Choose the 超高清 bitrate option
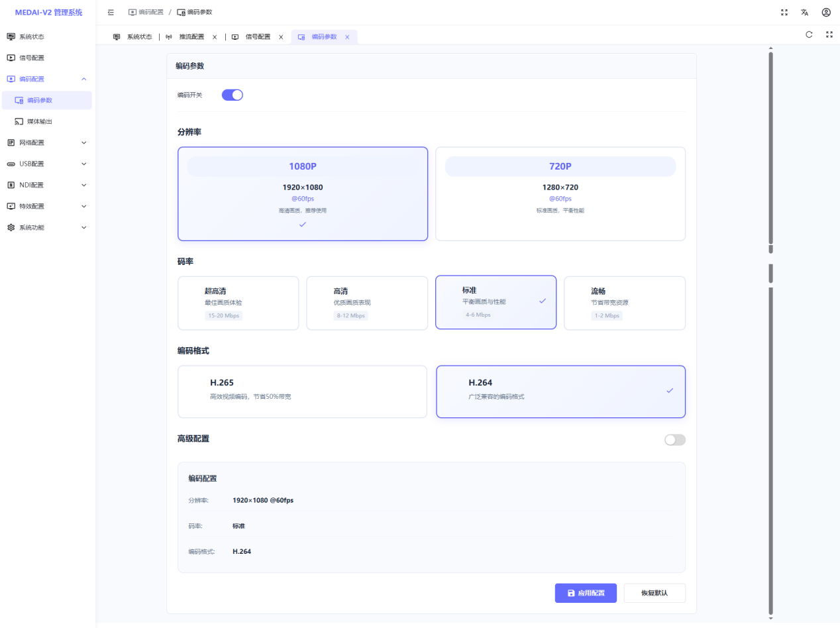This screenshot has width=840, height=628. pos(238,303)
